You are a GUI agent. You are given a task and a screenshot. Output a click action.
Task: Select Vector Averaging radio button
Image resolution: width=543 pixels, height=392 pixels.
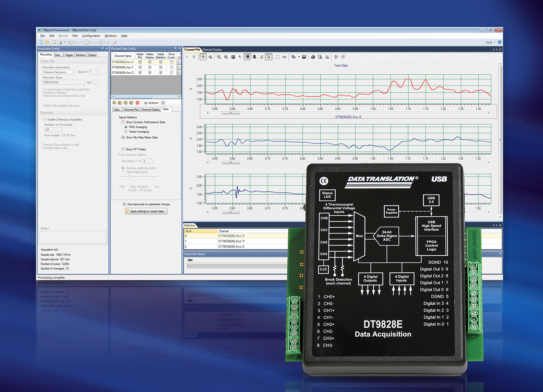tap(126, 132)
